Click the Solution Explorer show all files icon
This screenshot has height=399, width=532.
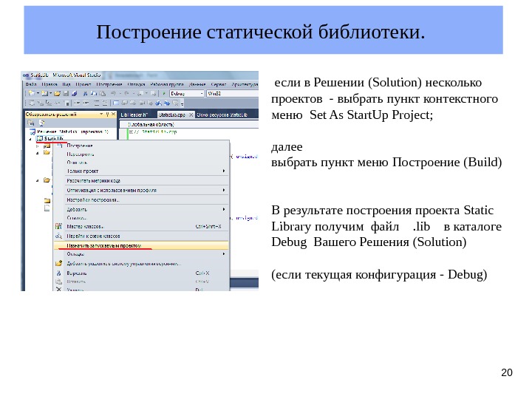pos(41,123)
